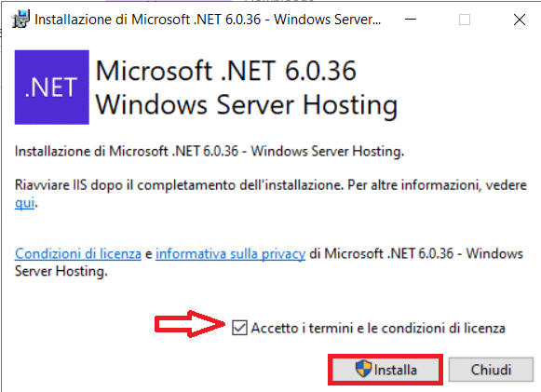Viewport: 541px width, 392px height.
Task: Uncheck the license acceptance checkbox
Action: click(x=239, y=328)
